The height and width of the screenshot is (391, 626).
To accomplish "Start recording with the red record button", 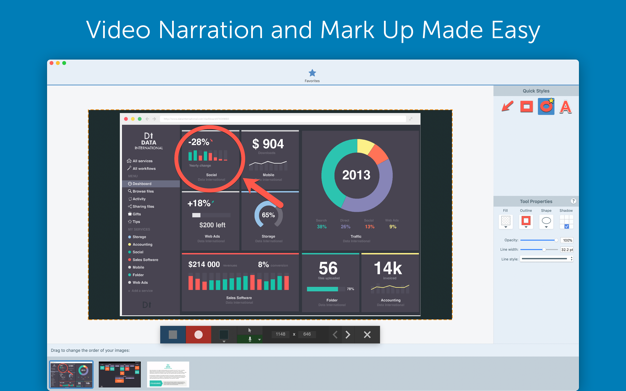I will 198,335.
